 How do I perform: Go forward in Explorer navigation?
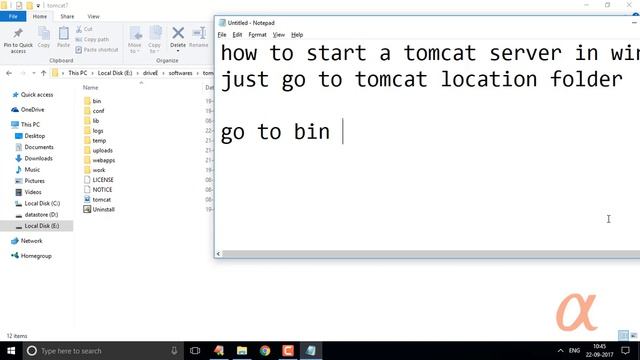23,73
